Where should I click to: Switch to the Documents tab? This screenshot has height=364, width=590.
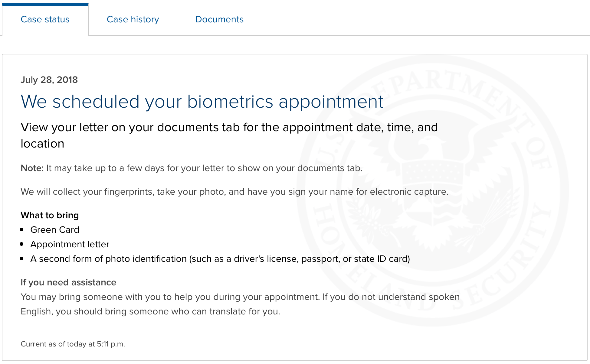point(219,19)
